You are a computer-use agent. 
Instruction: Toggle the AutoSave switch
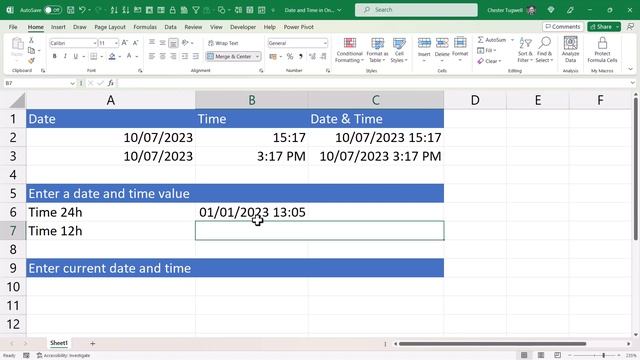click(53, 10)
